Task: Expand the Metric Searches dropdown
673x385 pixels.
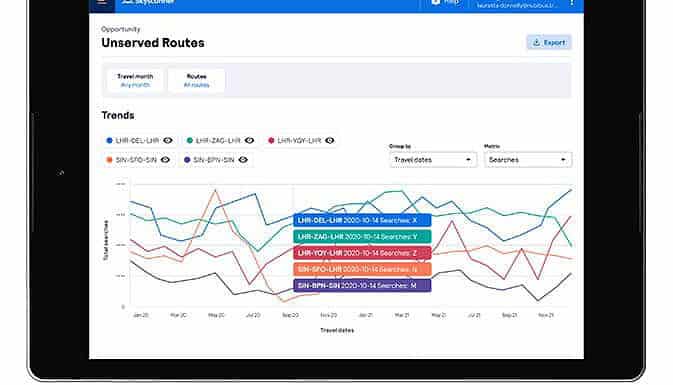Action: (528, 160)
